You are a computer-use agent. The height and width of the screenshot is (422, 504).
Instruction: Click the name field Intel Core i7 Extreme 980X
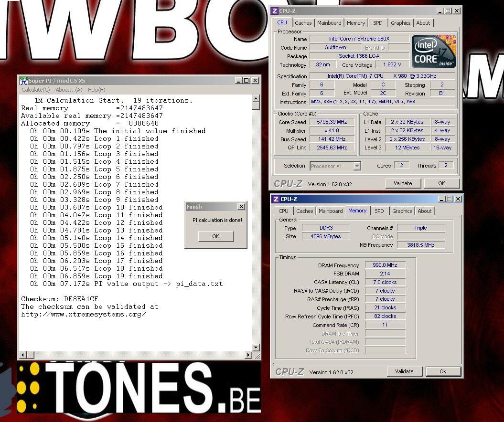[x=359, y=39]
